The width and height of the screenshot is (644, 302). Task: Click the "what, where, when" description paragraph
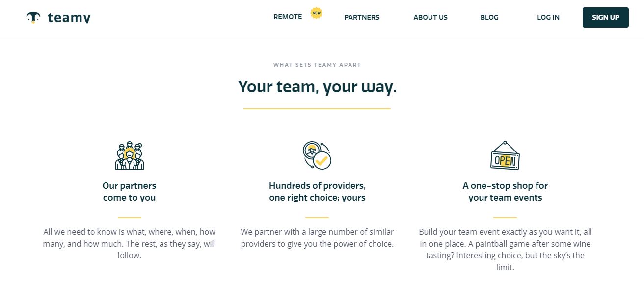tap(130, 244)
